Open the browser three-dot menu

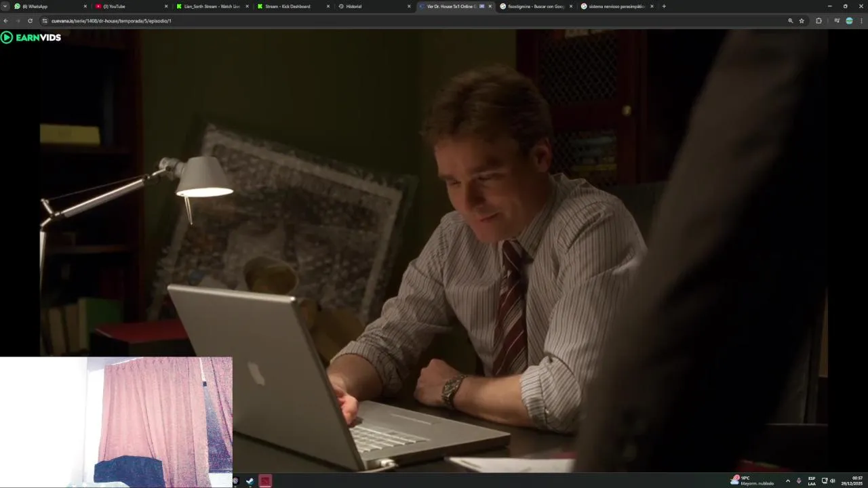pyautogui.click(x=861, y=21)
